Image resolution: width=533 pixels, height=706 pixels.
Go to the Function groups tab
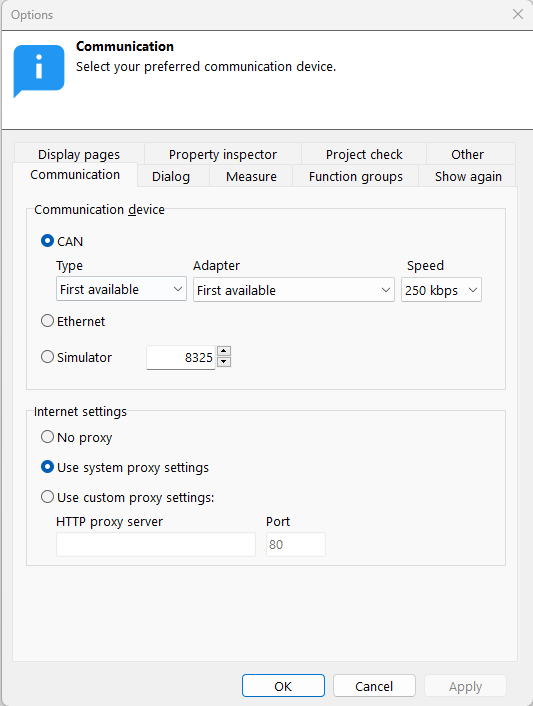[356, 176]
